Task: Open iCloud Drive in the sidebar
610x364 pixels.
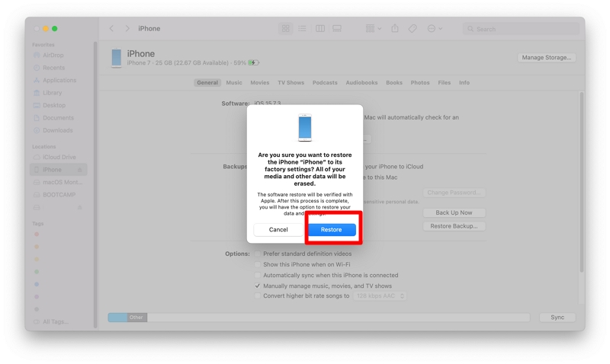Action: click(x=59, y=157)
